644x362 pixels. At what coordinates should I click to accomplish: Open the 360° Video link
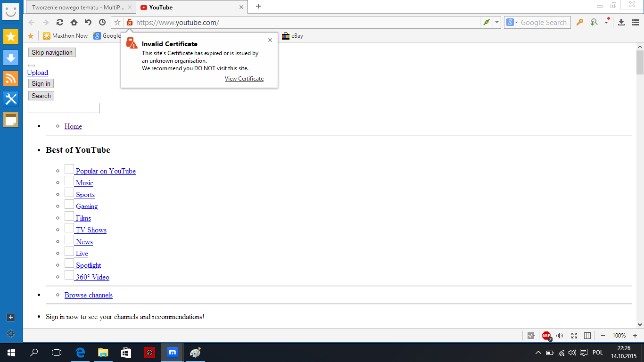(92, 277)
